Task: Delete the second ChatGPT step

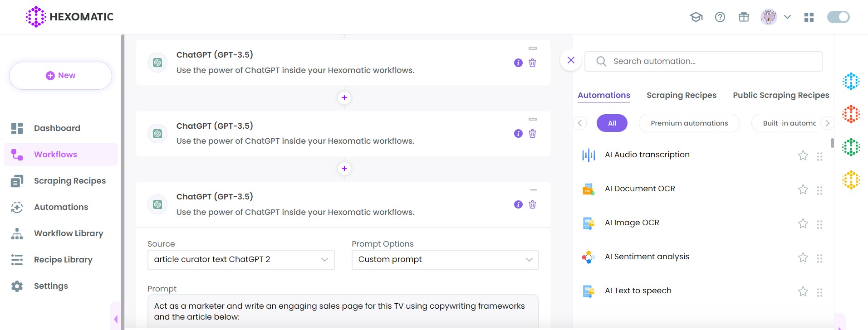Action: click(532, 134)
